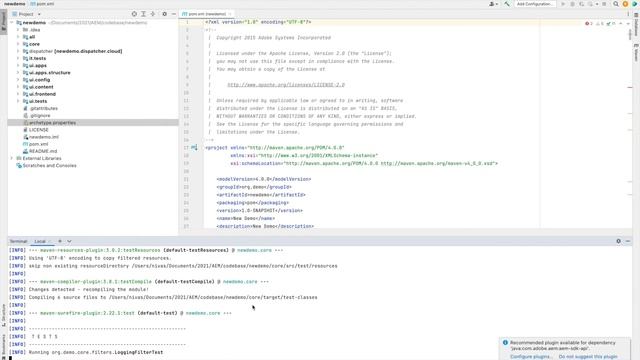The width and height of the screenshot is (640, 360).
Task: Select ui.config module in tree
Action: pyautogui.click(x=39, y=80)
